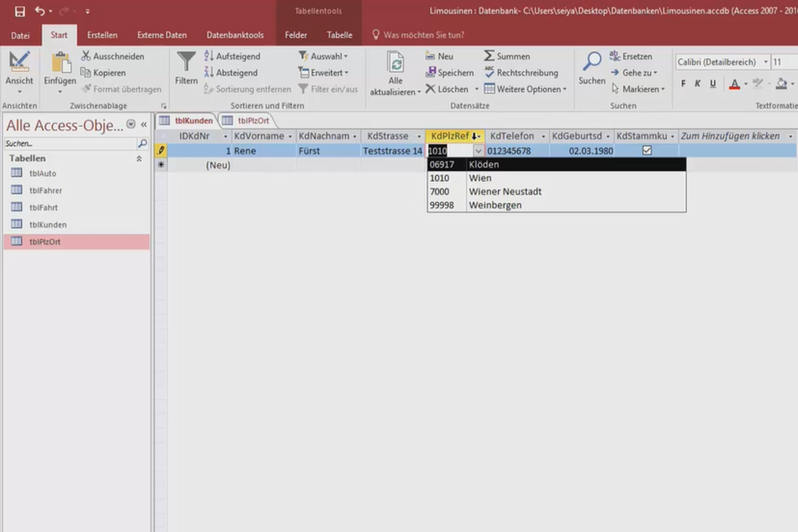The width and height of the screenshot is (798, 532).
Task: Click the Filtern funnel icon
Action: tap(186, 63)
